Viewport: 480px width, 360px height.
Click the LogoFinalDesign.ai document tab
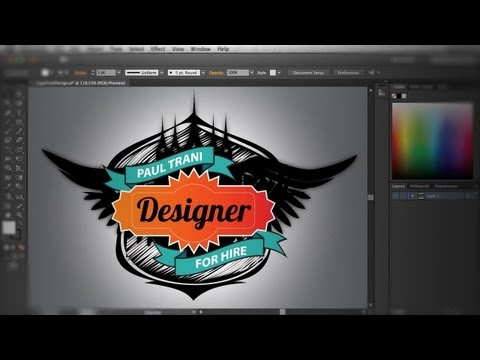(80, 83)
